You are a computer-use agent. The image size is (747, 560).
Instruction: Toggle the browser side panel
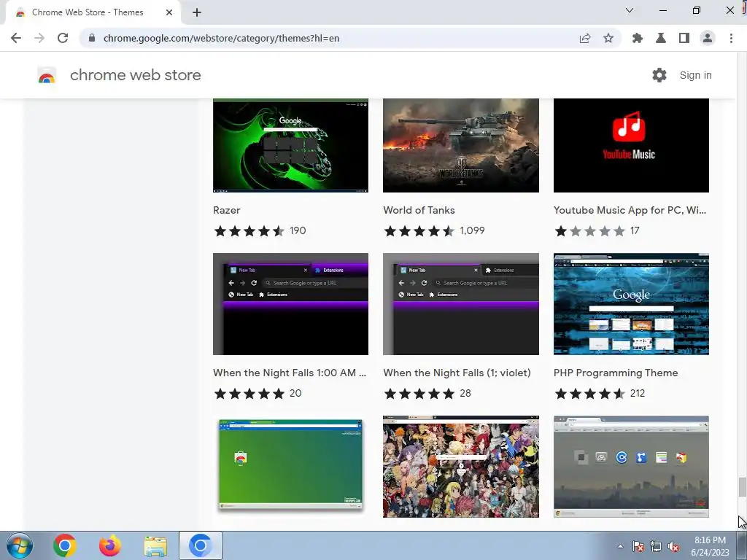click(684, 38)
